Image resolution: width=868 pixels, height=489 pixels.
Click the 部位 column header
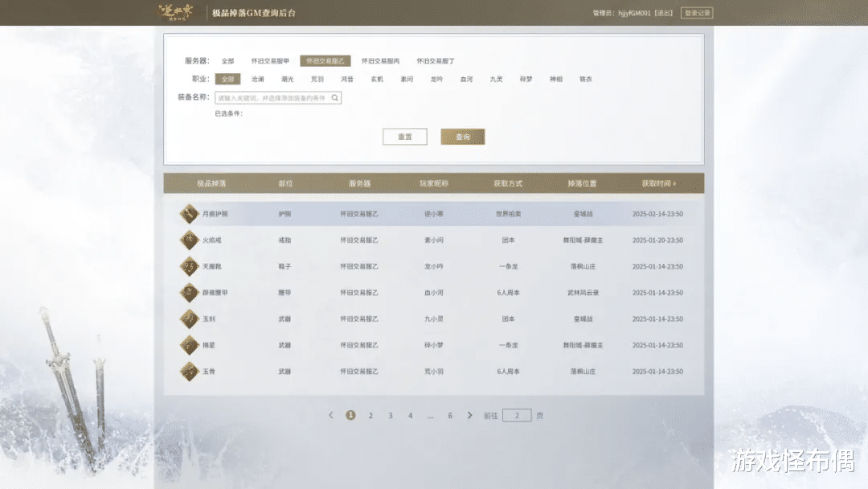285,184
